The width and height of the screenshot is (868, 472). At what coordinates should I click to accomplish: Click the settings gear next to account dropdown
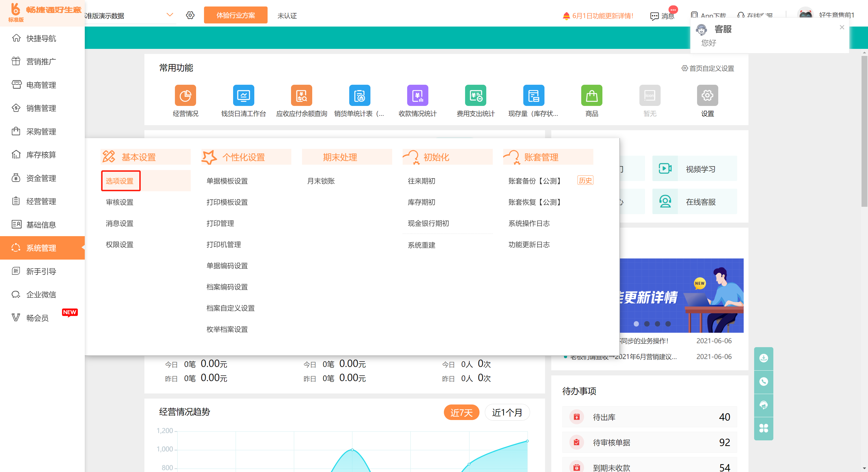190,15
